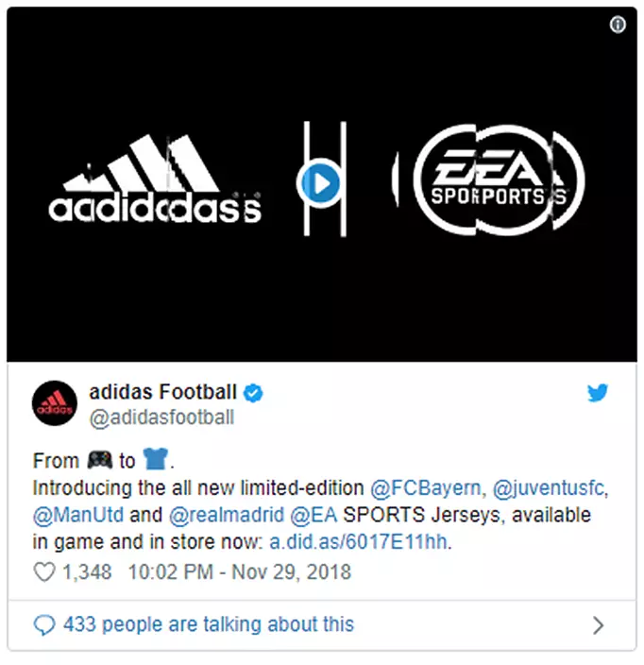Open the @FCBayern mention
Screen dimensions: 644x665
[426, 488]
